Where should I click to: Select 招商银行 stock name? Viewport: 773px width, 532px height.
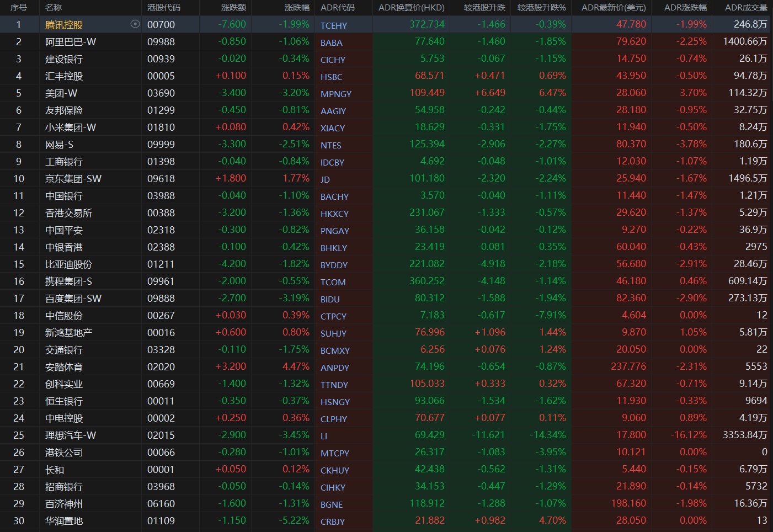click(64, 487)
